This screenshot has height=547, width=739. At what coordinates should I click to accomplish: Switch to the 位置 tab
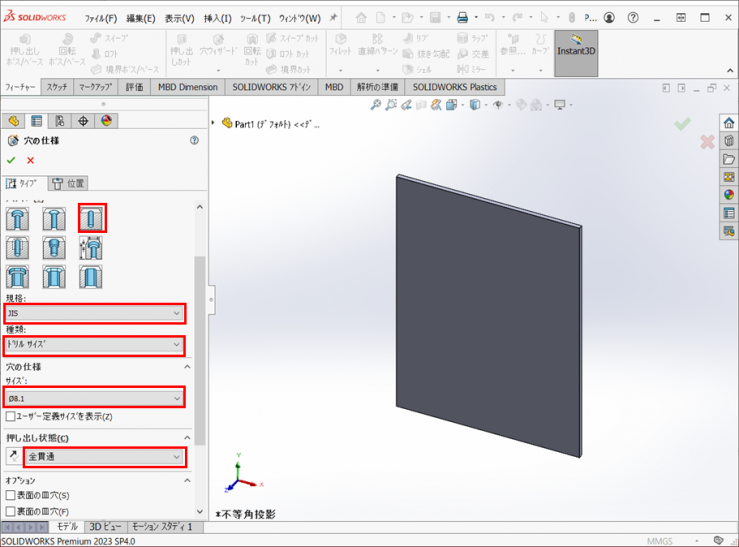68,183
